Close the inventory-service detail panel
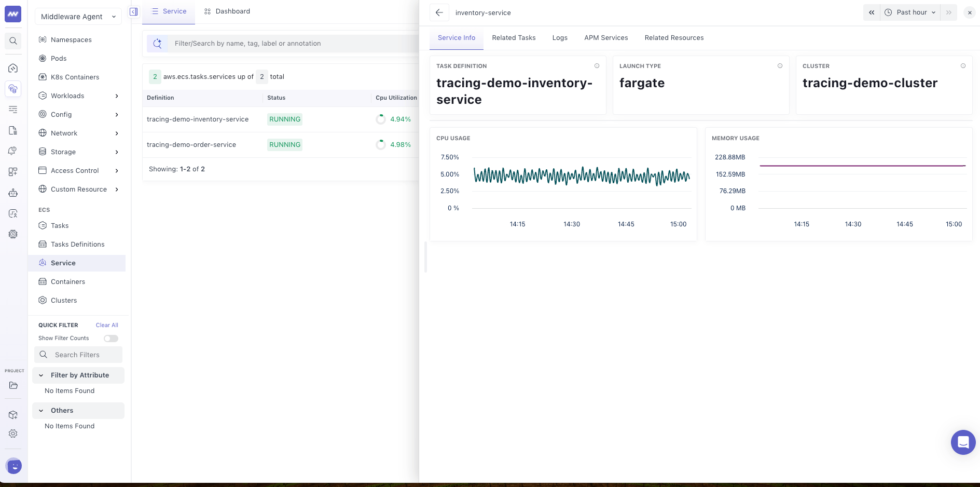Screen dimensions: 980x487 969,12
